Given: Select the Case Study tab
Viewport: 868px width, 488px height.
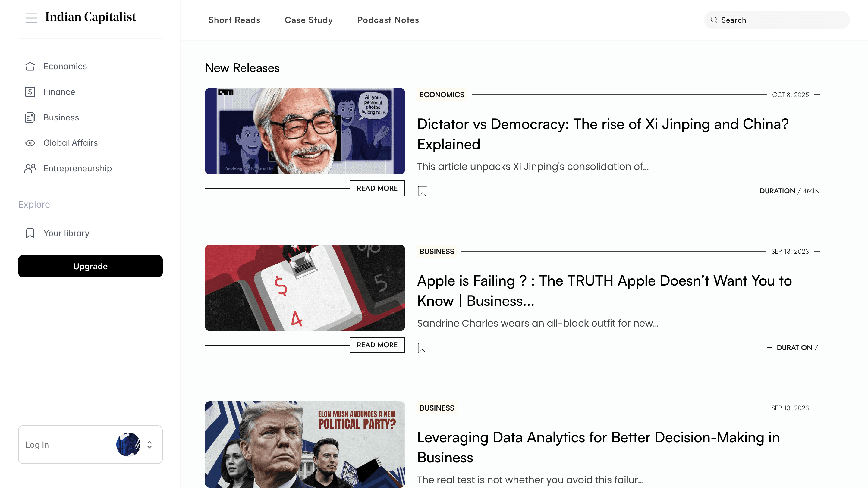Looking at the screenshot, I should [x=309, y=20].
